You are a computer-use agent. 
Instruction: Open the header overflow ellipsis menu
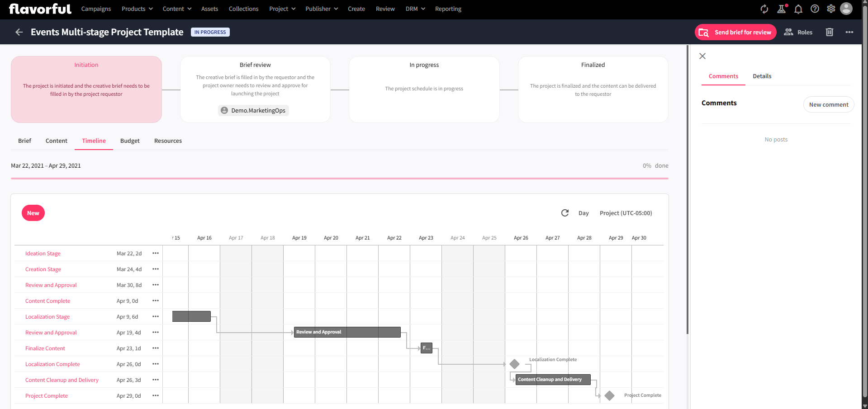pos(849,32)
